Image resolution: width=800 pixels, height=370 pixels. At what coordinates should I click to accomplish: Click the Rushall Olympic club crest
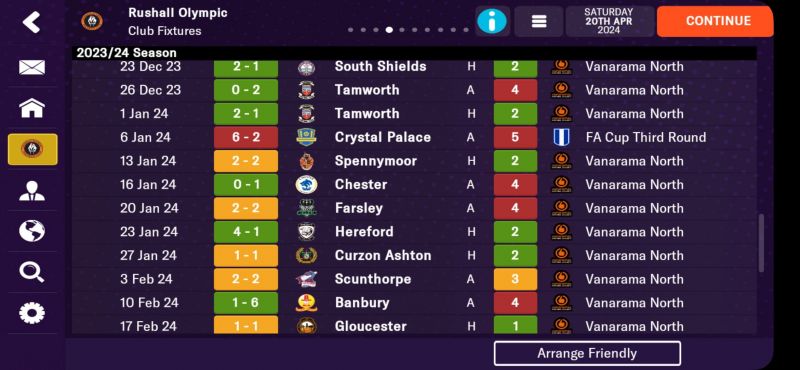(92, 21)
